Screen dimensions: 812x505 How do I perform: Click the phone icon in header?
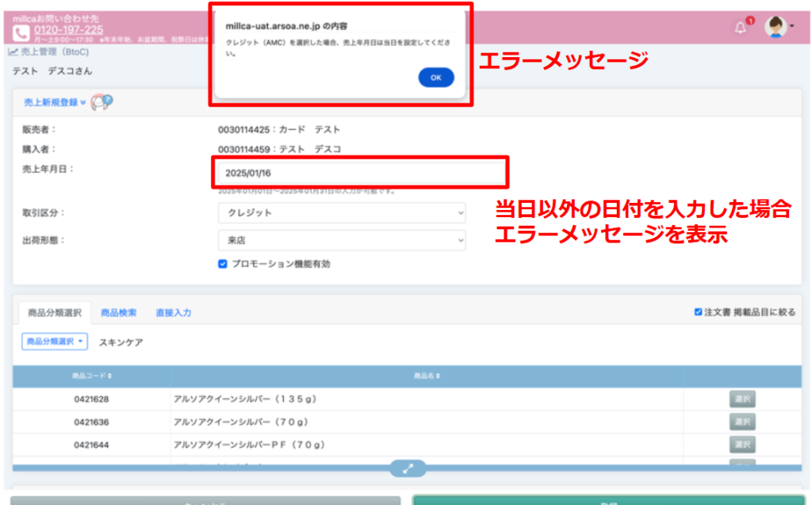[x=21, y=33]
